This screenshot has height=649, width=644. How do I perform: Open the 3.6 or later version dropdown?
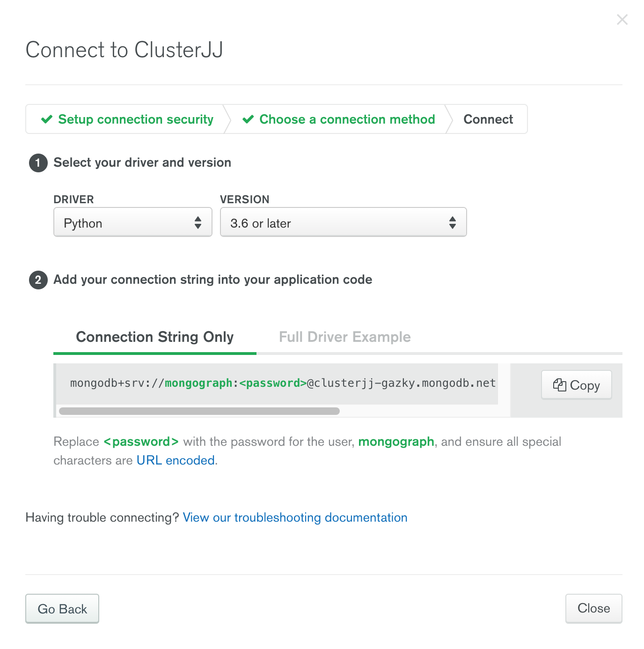(x=343, y=222)
